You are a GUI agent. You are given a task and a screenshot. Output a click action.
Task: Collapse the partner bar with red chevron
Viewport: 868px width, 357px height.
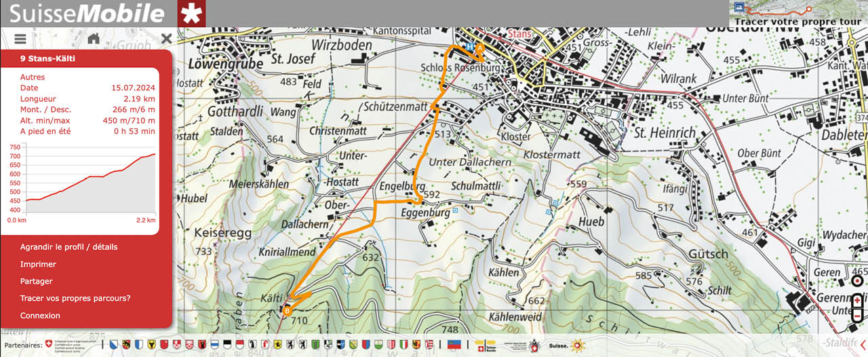click(863, 345)
